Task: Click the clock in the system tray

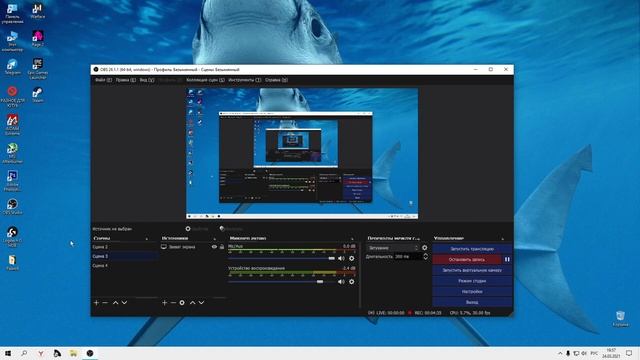Action: click(x=611, y=353)
